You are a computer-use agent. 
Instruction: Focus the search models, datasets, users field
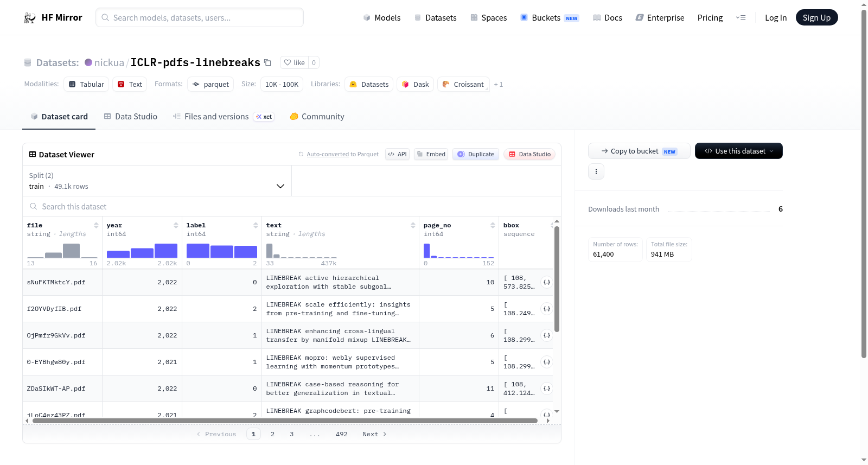200,17
